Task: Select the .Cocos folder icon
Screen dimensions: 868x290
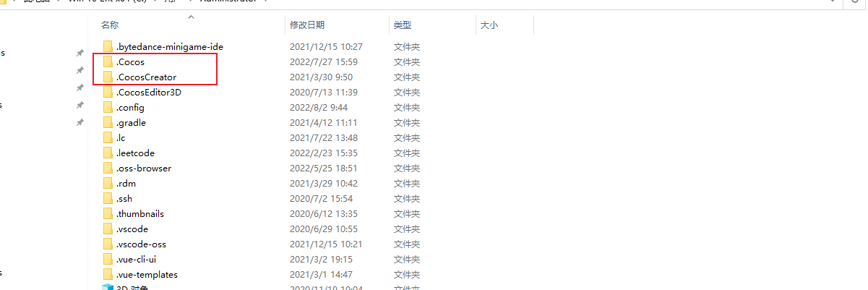Action: tap(108, 61)
